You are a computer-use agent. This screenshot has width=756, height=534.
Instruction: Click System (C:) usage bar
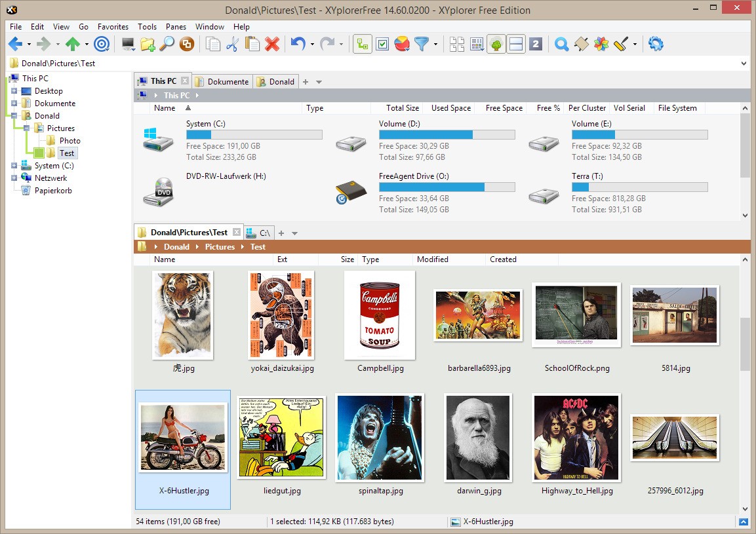[254, 135]
